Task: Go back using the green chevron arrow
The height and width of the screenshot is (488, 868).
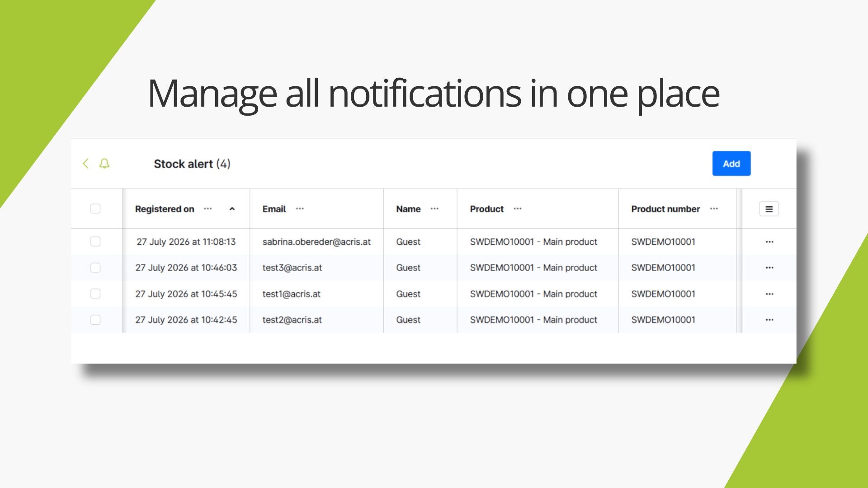Action: (x=85, y=164)
